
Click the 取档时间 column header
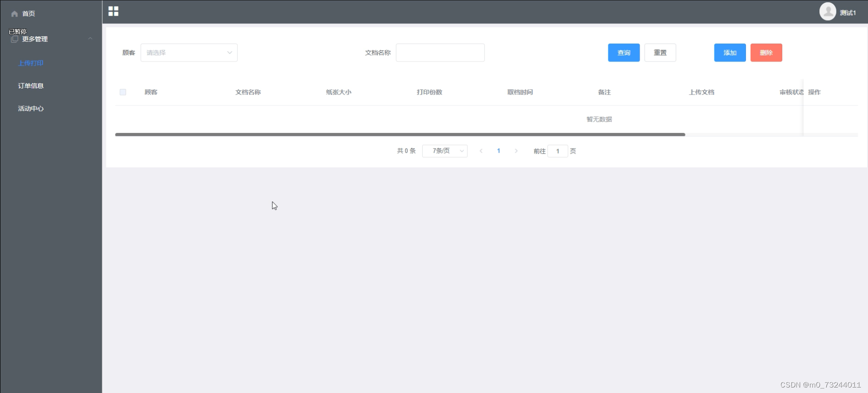click(x=520, y=92)
